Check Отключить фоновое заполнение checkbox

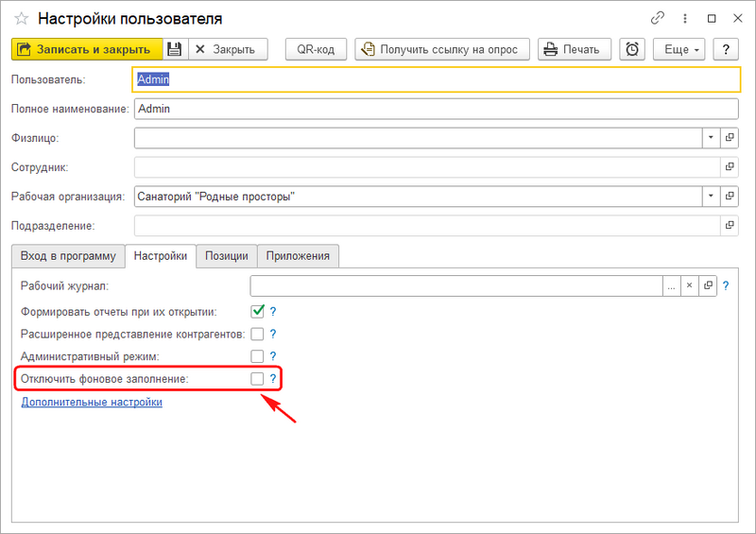257,379
